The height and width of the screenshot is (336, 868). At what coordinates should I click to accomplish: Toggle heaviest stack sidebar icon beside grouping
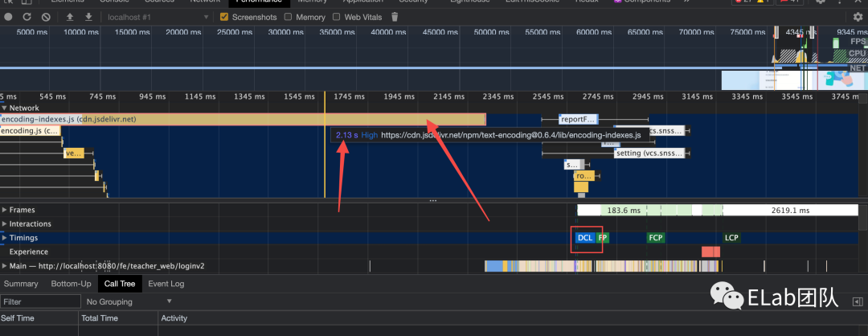click(x=858, y=301)
